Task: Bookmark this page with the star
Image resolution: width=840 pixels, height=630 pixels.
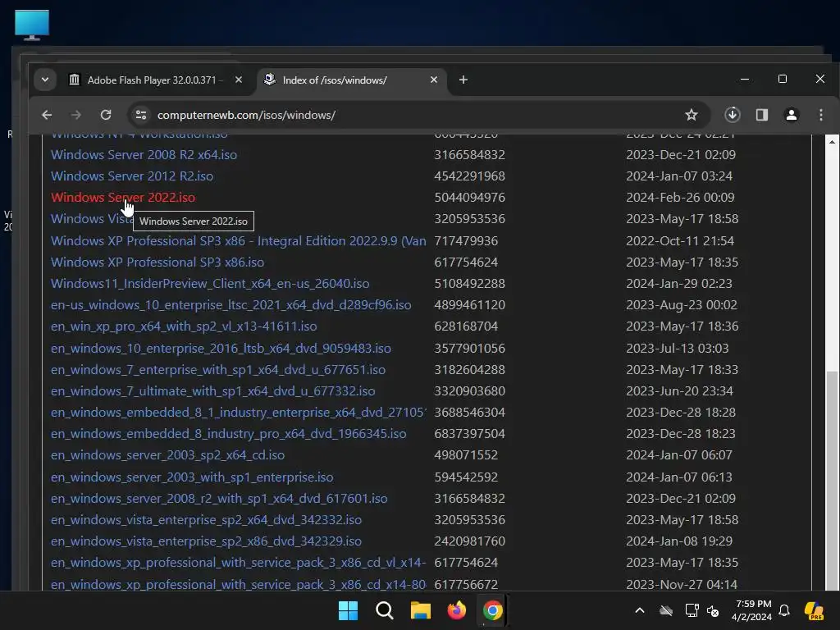Action: 691,115
